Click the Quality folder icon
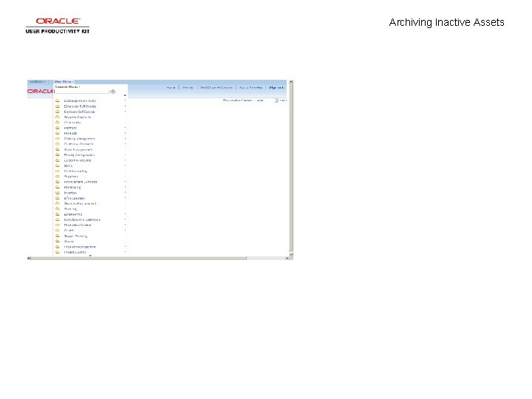The height and width of the screenshot is (399, 532). [x=58, y=231]
